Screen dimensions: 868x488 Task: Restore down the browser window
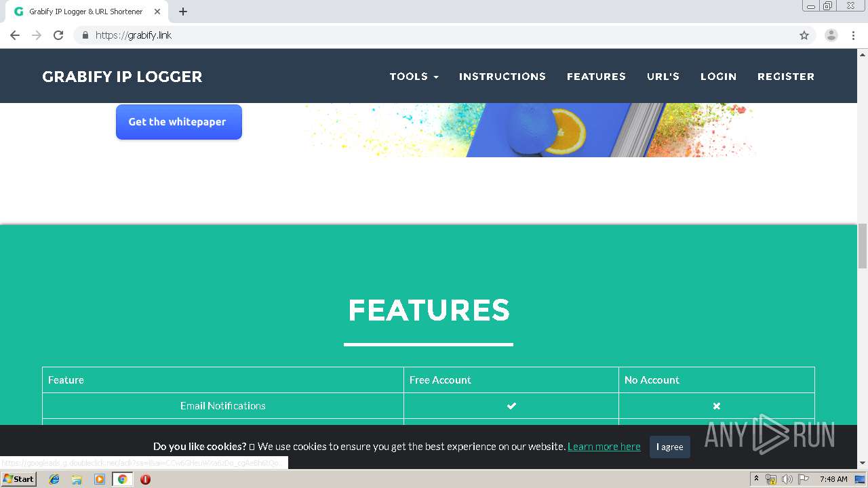pos(828,5)
